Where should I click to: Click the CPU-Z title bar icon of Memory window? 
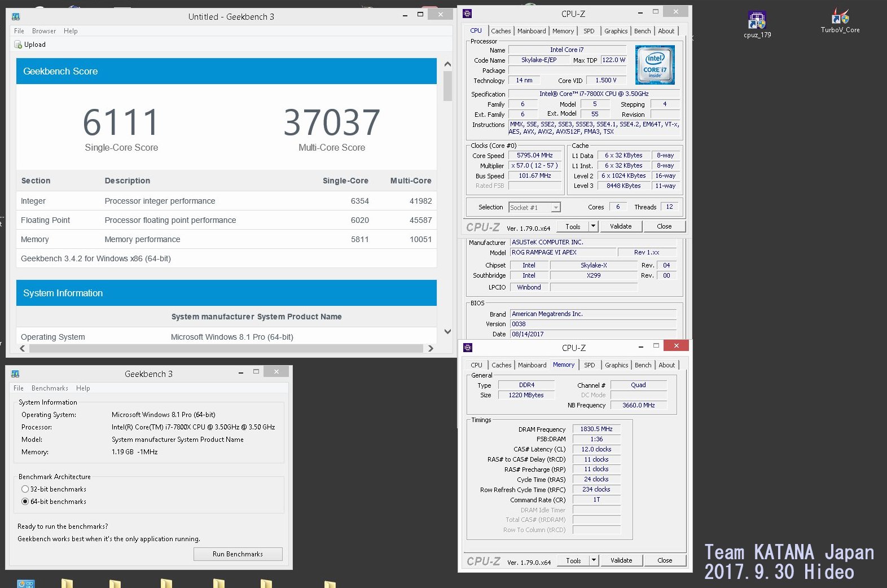(468, 348)
